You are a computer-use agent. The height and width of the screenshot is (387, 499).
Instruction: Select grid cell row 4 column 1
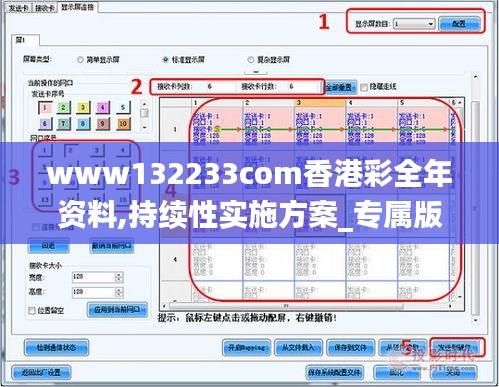tap(217, 259)
